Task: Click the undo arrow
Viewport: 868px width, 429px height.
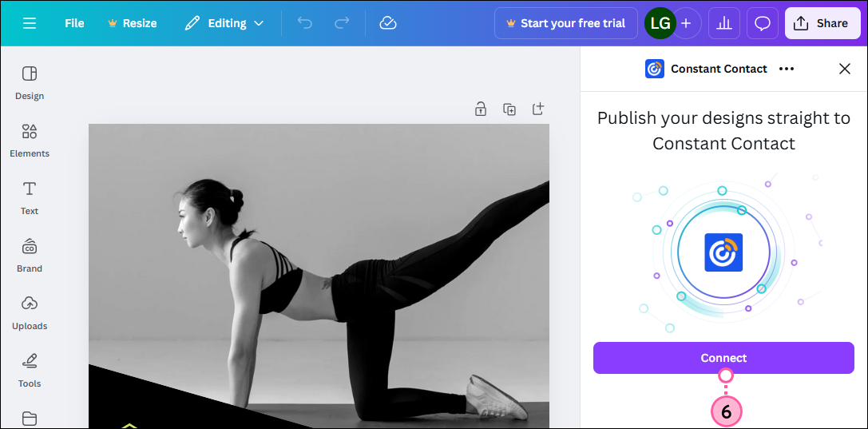Action: pyautogui.click(x=304, y=23)
